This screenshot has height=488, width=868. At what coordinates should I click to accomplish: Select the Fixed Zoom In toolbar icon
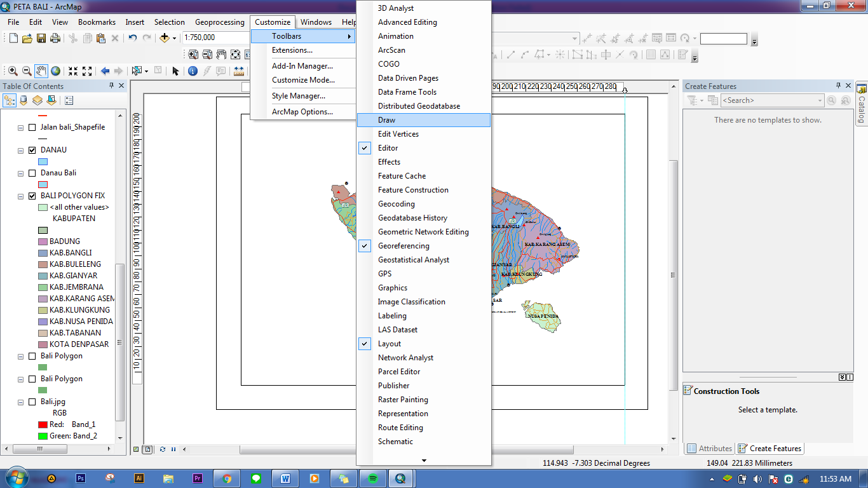tap(73, 70)
